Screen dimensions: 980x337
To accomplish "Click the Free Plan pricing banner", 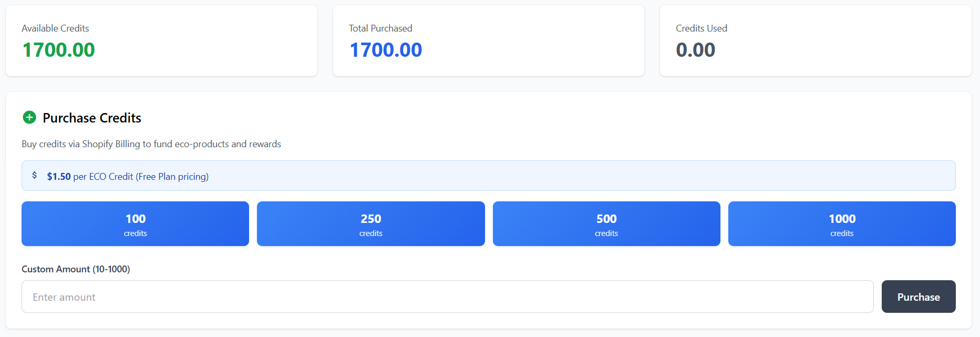I will pyautogui.click(x=488, y=176).
